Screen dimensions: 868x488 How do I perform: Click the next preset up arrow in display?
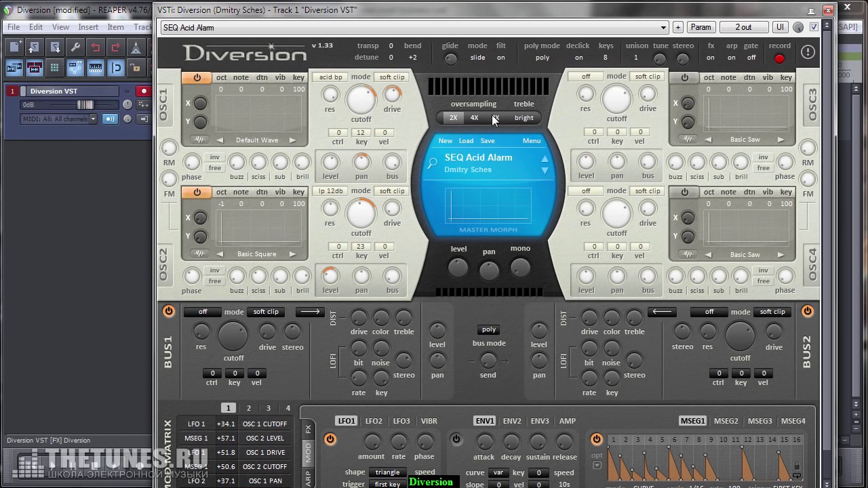point(544,159)
